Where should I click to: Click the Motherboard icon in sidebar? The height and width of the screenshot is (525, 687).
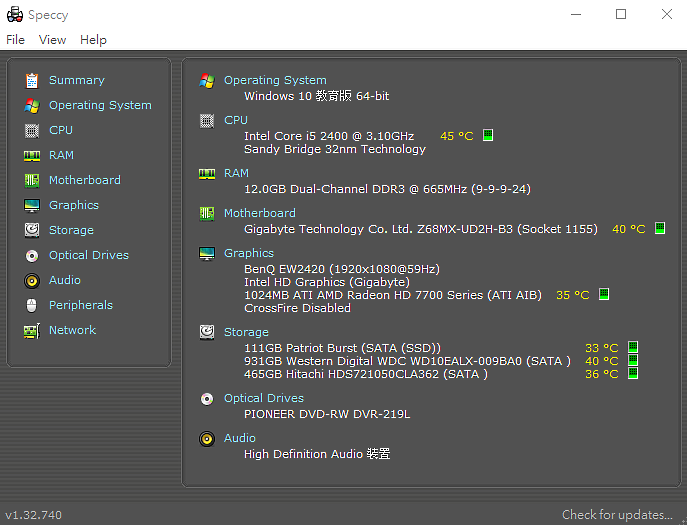(x=32, y=180)
